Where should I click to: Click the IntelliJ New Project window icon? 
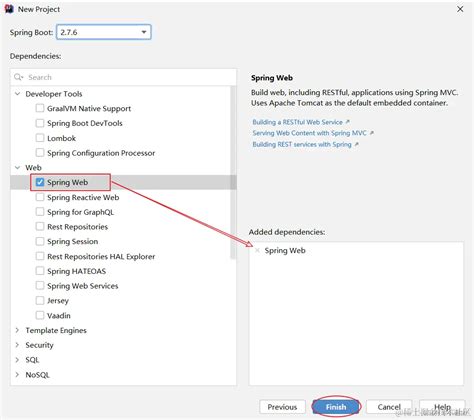9,9
